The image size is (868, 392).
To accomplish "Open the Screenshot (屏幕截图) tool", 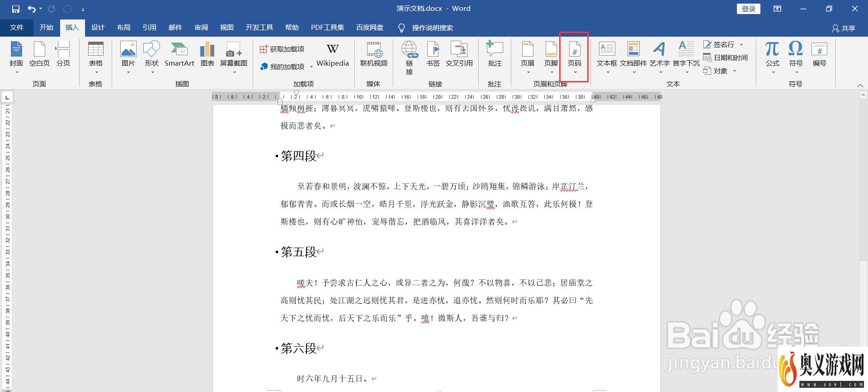I will [234, 57].
